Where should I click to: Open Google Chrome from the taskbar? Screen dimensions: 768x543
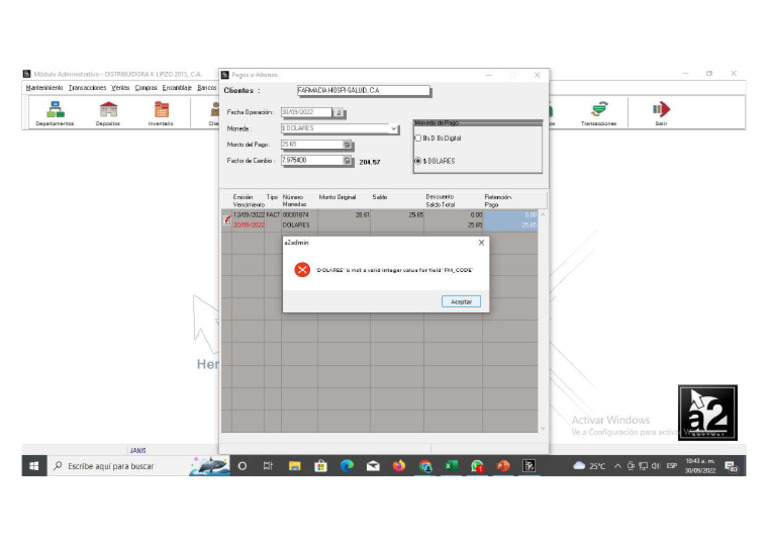[425, 466]
